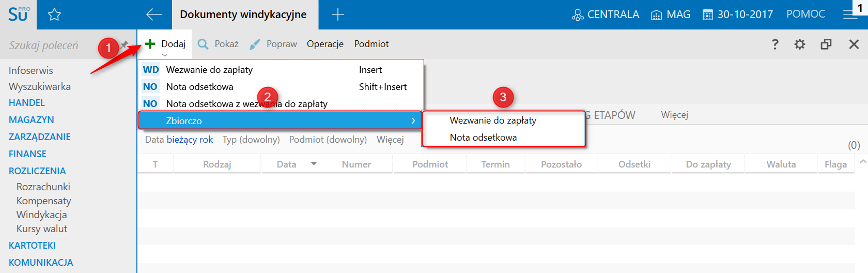Screen dimensions: 868x273
Task: Expand the Zbiorczo submenu arrow
Action: click(x=413, y=120)
